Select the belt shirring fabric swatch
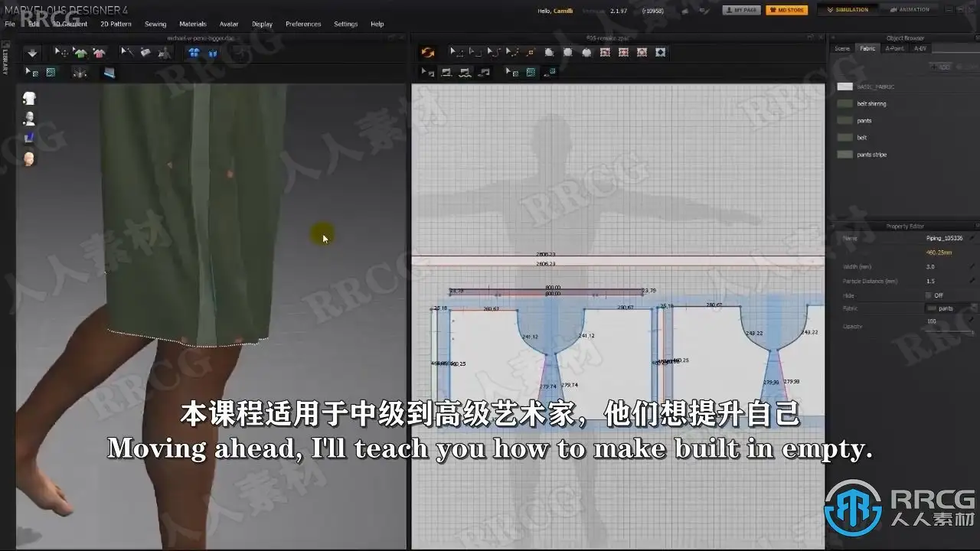The image size is (980, 551). coord(845,103)
